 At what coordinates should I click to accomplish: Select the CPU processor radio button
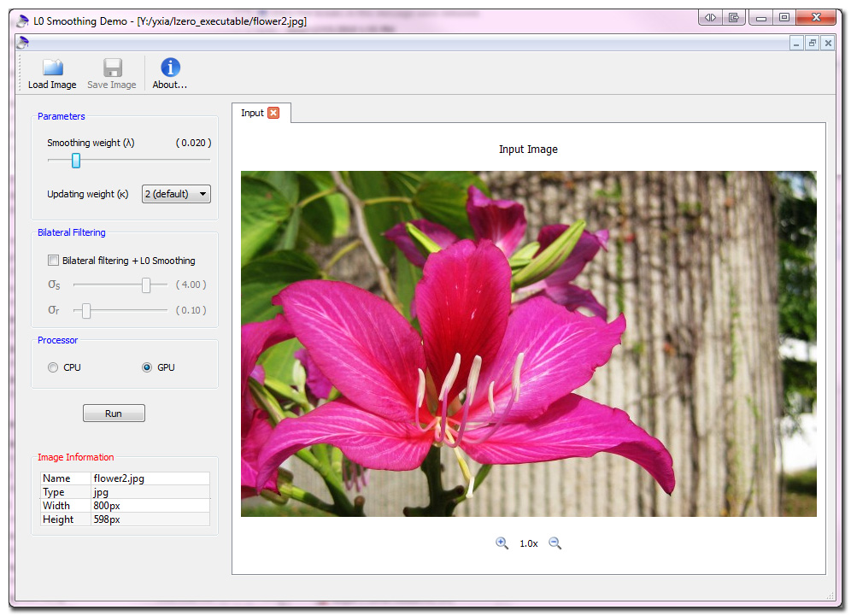pos(53,367)
